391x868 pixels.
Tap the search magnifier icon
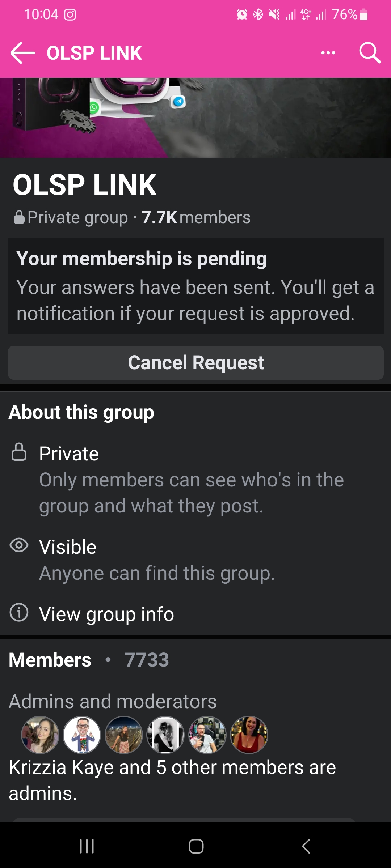point(369,53)
